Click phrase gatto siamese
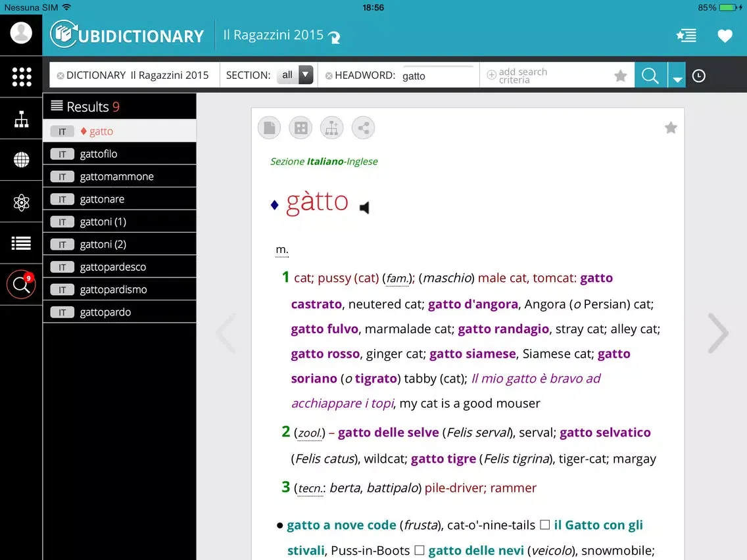Image resolution: width=747 pixels, height=560 pixels. [x=473, y=354]
